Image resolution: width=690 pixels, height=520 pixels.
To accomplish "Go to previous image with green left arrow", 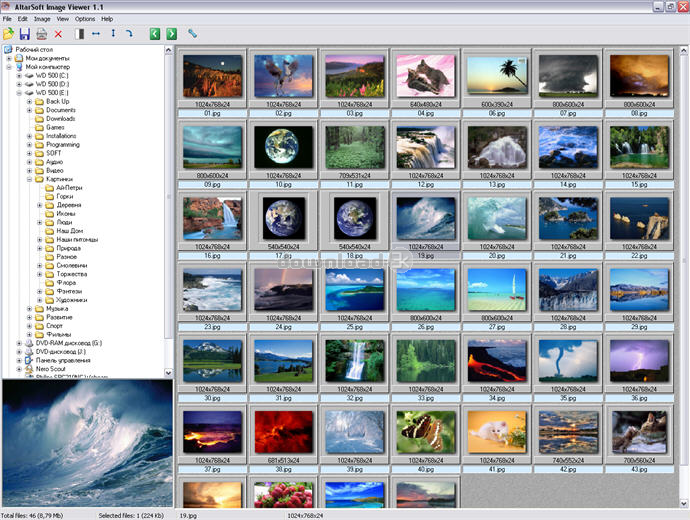I will (x=155, y=34).
